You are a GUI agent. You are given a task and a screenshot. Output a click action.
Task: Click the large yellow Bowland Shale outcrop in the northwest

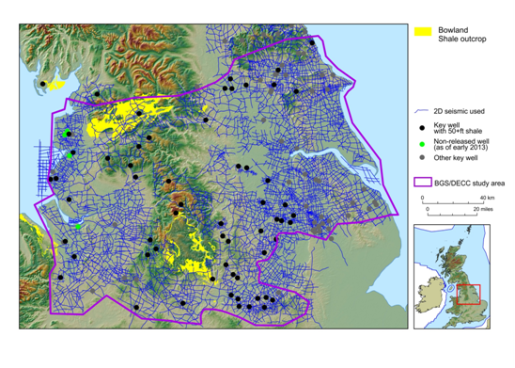[x=127, y=118]
